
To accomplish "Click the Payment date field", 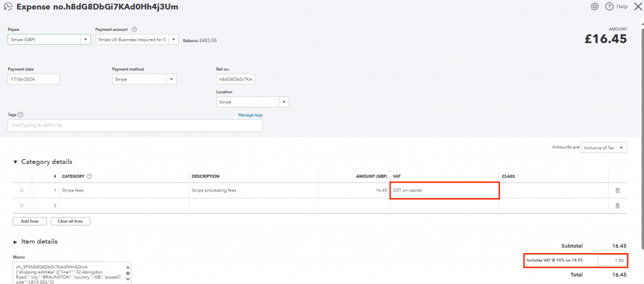I will tap(33, 79).
